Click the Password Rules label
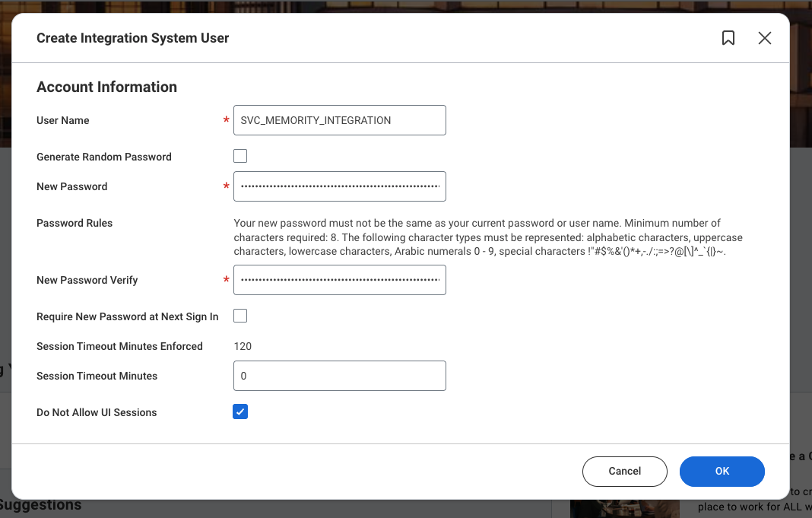The width and height of the screenshot is (812, 518). coord(75,224)
